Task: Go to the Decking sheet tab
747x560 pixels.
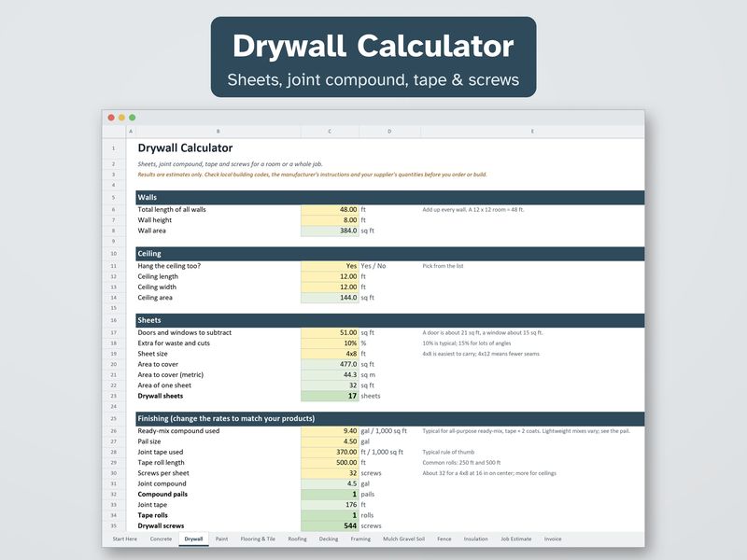Action: [329, 539]
